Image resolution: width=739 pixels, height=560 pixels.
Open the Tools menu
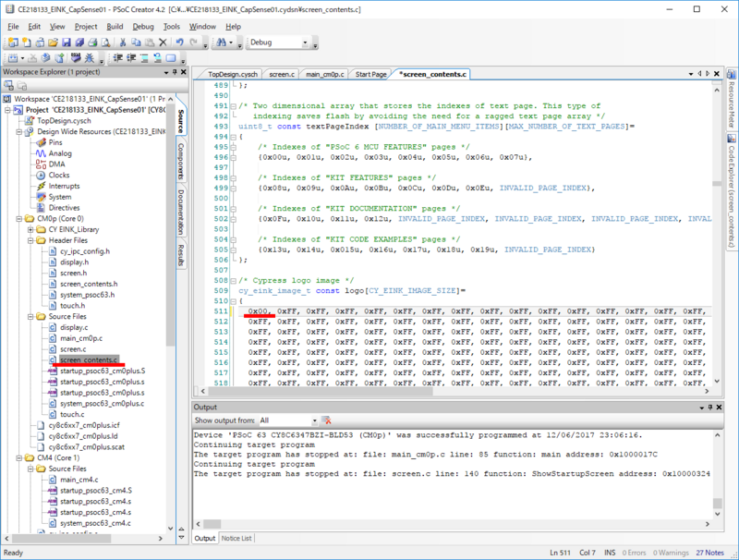(172, 27)
